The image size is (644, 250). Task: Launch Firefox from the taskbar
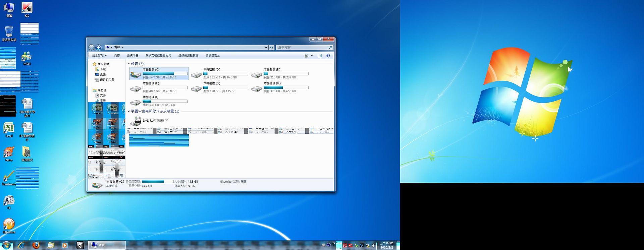(36, 245)
